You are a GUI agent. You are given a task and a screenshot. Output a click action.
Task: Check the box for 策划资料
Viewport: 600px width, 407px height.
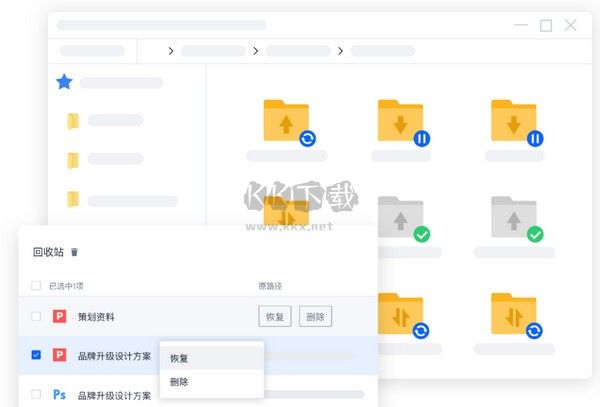click(x=37, y=317)
